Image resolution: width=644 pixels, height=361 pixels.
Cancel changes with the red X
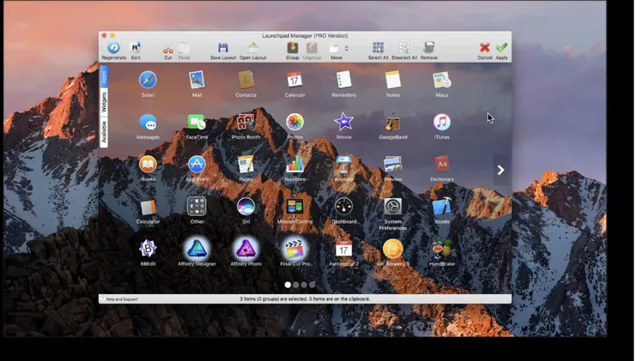[x=484, y=47]
